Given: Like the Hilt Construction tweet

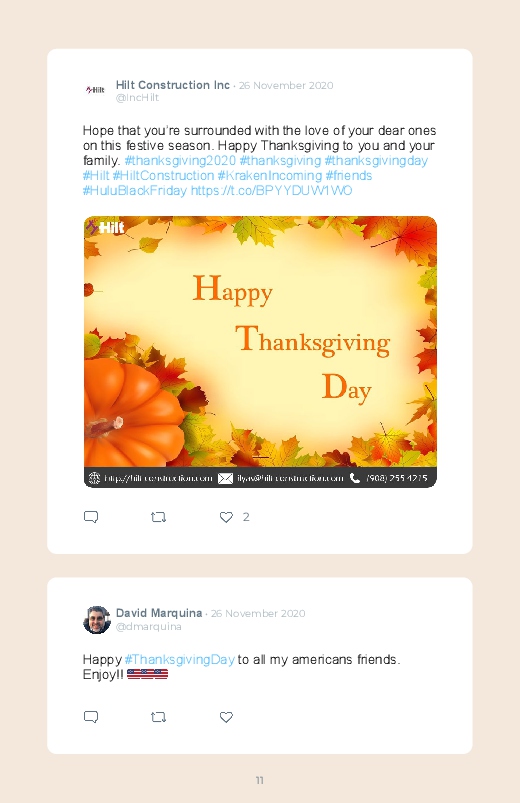Looking at the screenshot, I should pyautogui.click(x=226, y=517).
